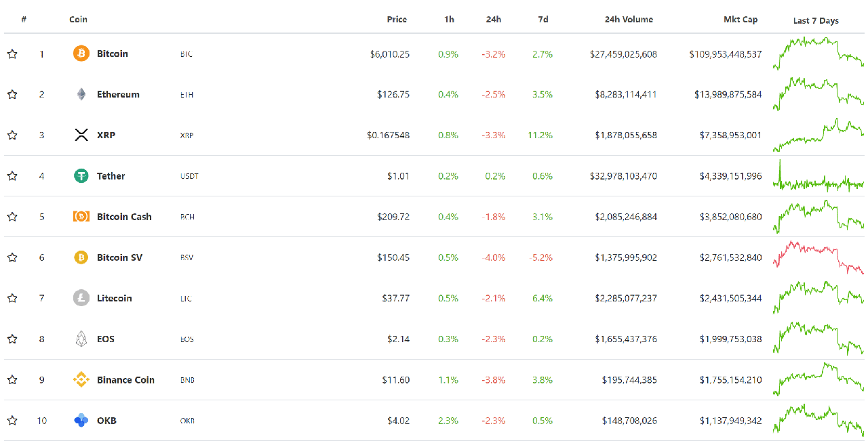Click Tether's 24h volume $32,978,103,470

623,176
